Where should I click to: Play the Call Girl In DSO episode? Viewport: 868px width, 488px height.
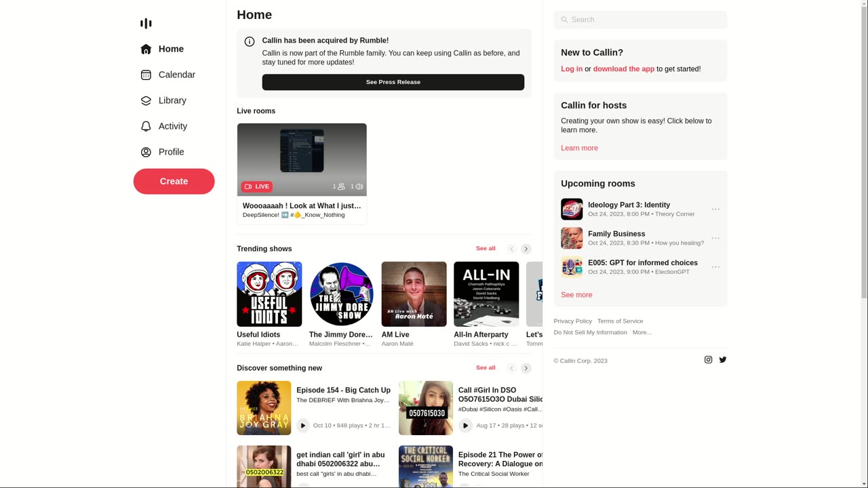pos(465,426)
